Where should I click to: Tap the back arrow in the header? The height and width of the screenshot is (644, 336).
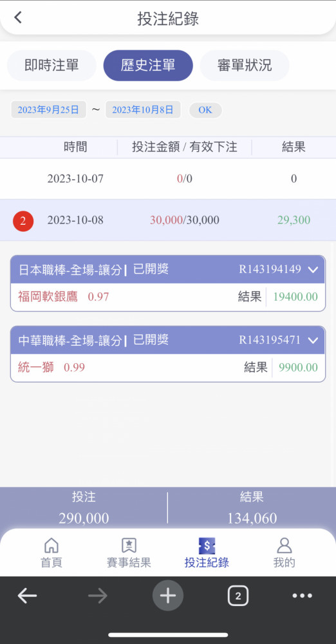[17, 17]
